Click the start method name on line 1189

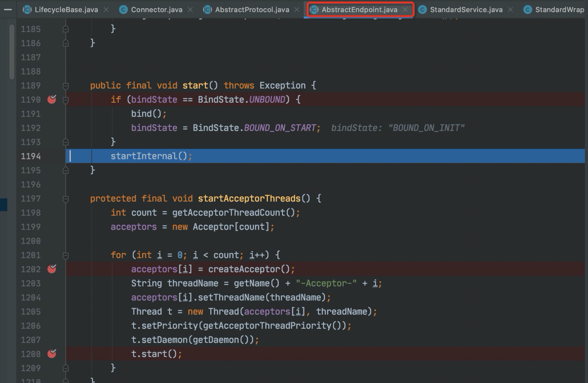tap(195, 85)
